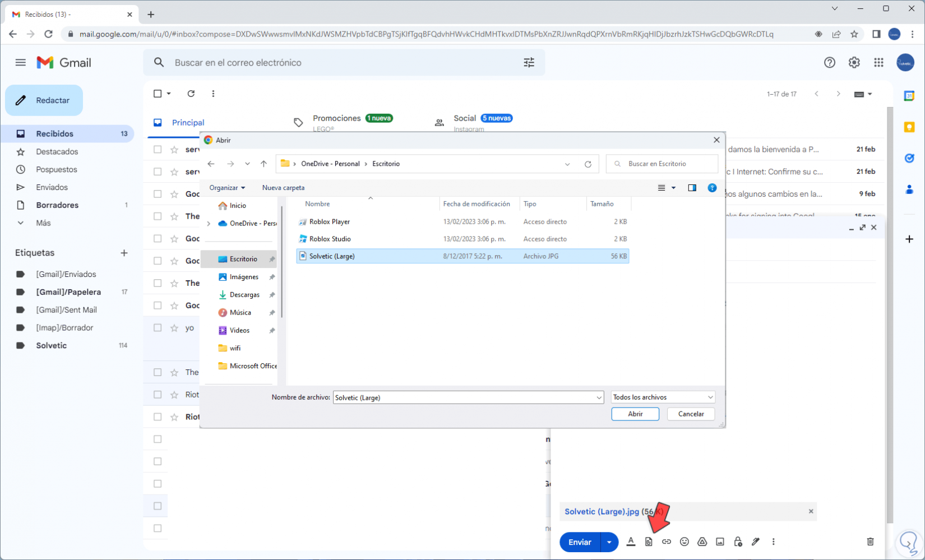925x560 pixels.
Task: Open the select-all dropdown arrow
Action: 169,94
